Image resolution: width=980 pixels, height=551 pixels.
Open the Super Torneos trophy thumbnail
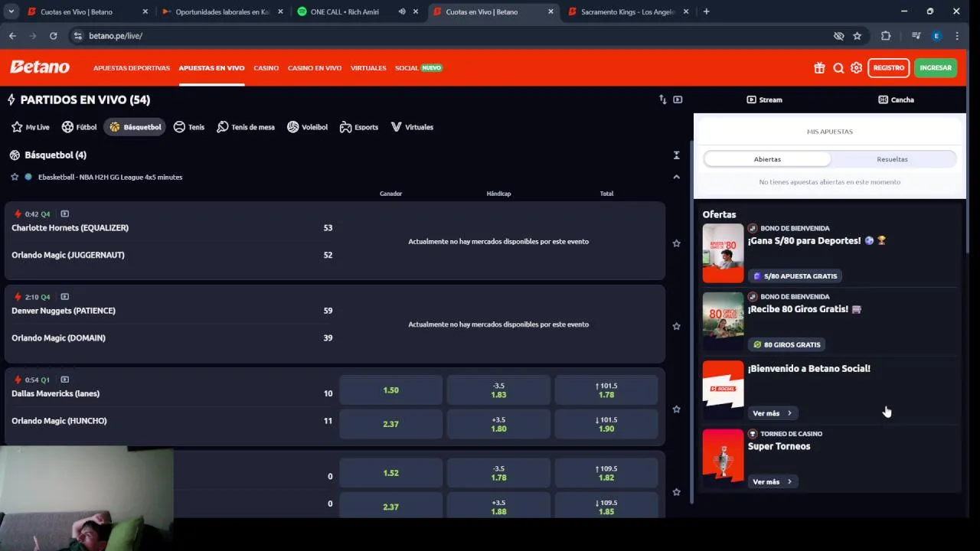723,458
